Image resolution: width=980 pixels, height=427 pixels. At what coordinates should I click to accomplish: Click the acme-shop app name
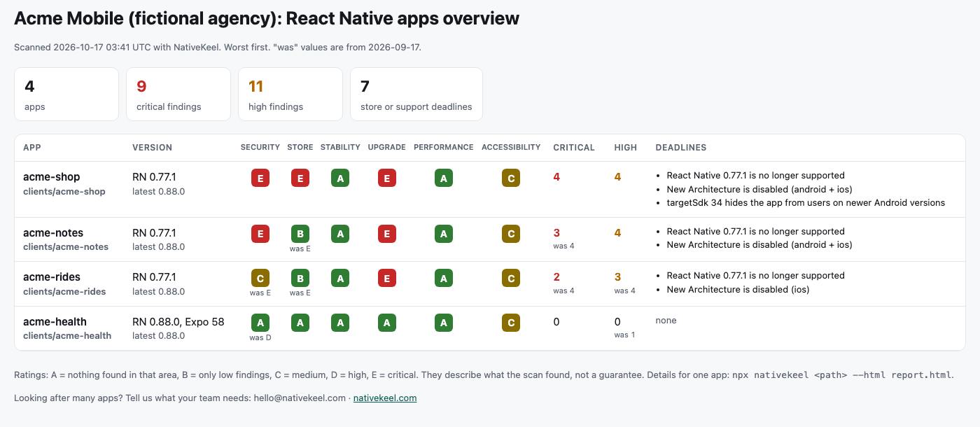[52, 177]
